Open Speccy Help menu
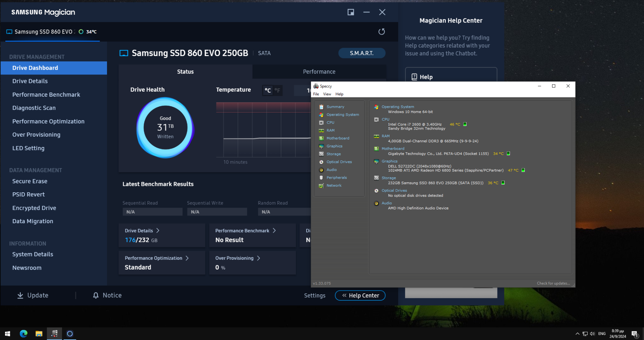The width and height of the screenshot is (644, 340). [339, 94]
